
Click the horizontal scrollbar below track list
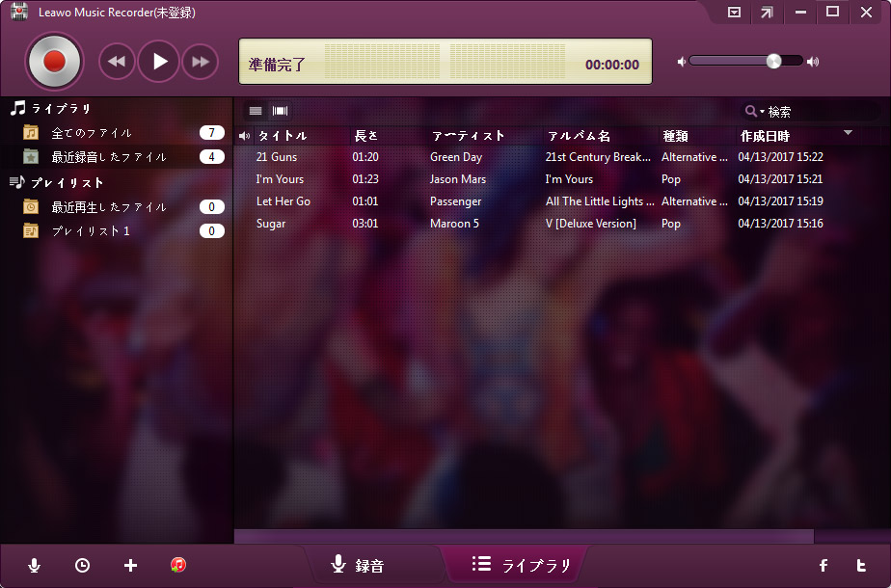click(x=524, y=536)
